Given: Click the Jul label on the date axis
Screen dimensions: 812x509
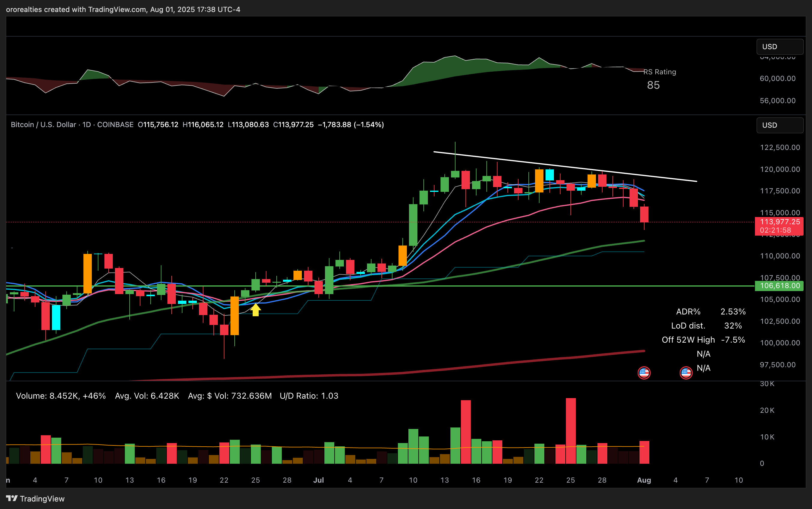Looking at the screenshot, I should 318,480.
